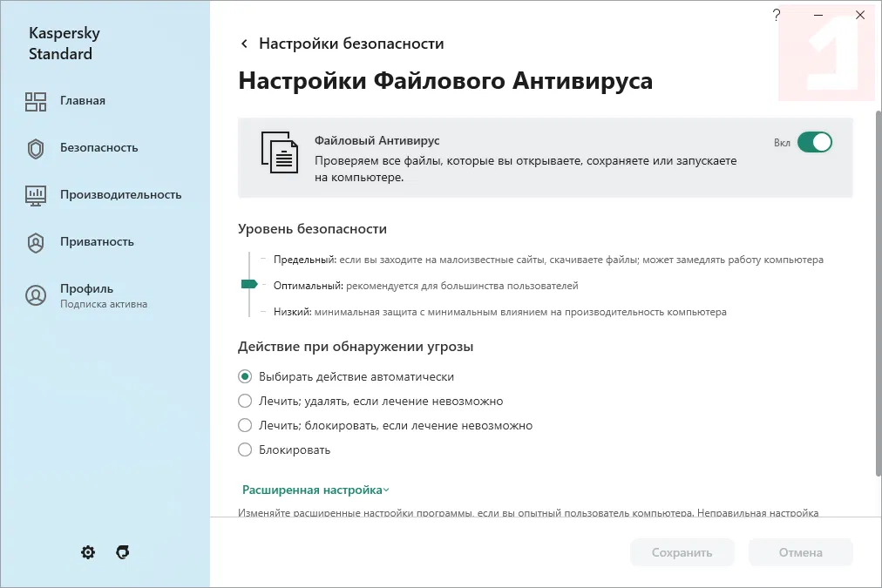Screen dimensions: 882x588
Task: Click the Вкл status label
Action: [782, 143]
